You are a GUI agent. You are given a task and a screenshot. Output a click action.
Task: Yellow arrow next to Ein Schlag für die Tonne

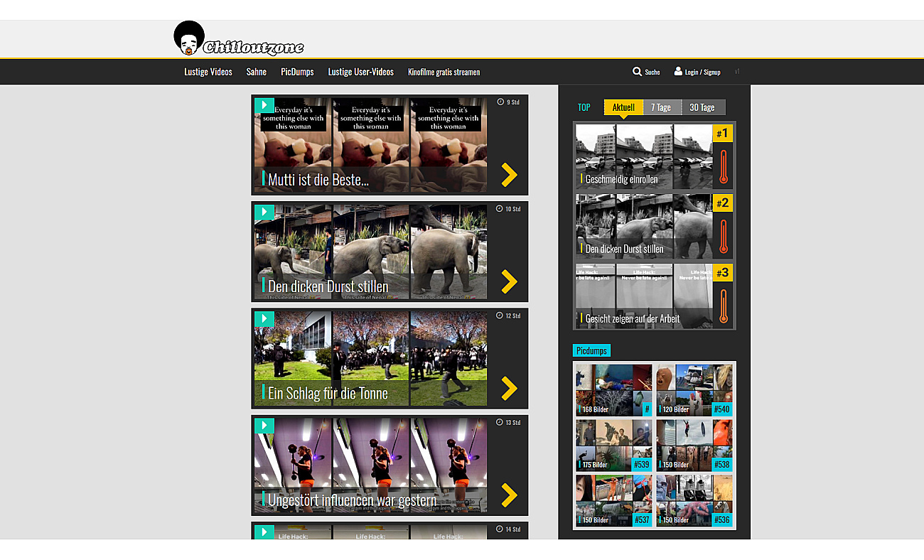509,388
